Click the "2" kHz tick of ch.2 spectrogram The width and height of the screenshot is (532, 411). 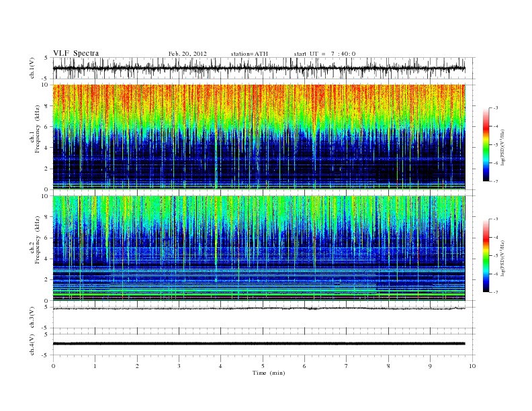(47, 280)
